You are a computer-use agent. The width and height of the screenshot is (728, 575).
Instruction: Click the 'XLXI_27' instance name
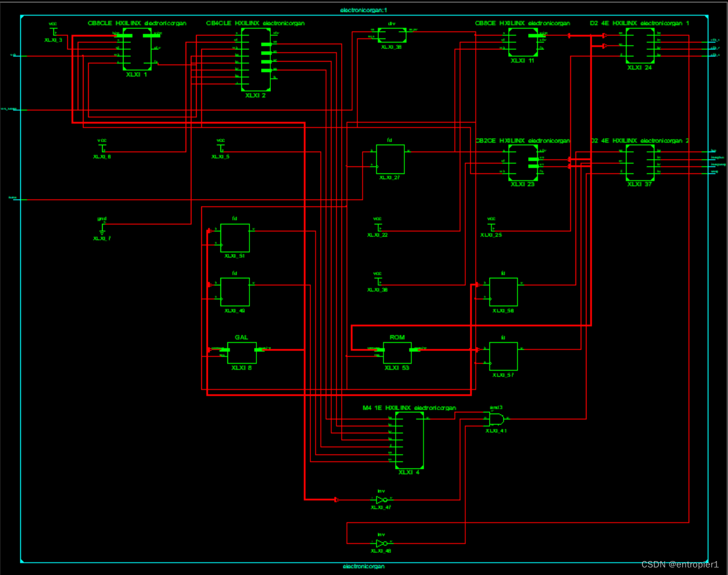click(390, 178)
